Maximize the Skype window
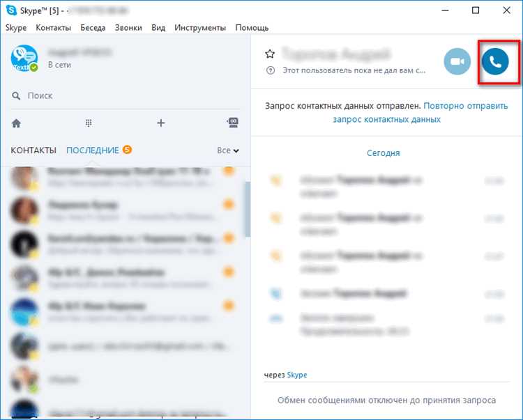The height and width of the screenshot is (420, 523). coord(476,10)
